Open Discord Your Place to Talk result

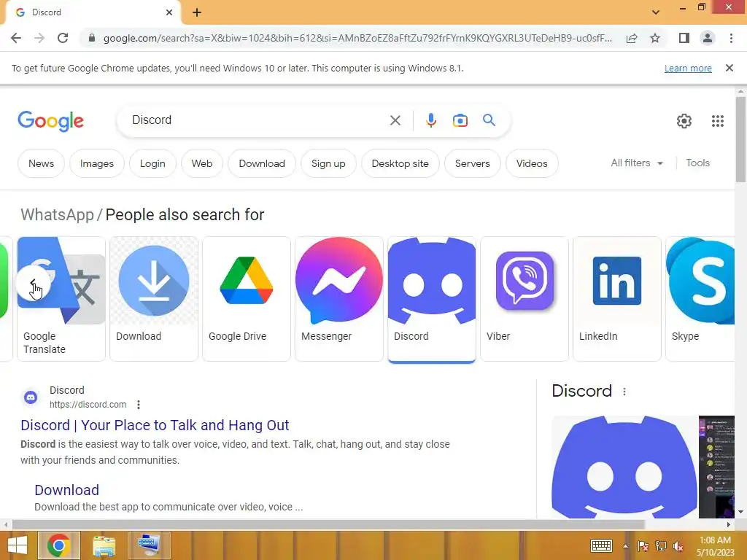tap(155, 425)
